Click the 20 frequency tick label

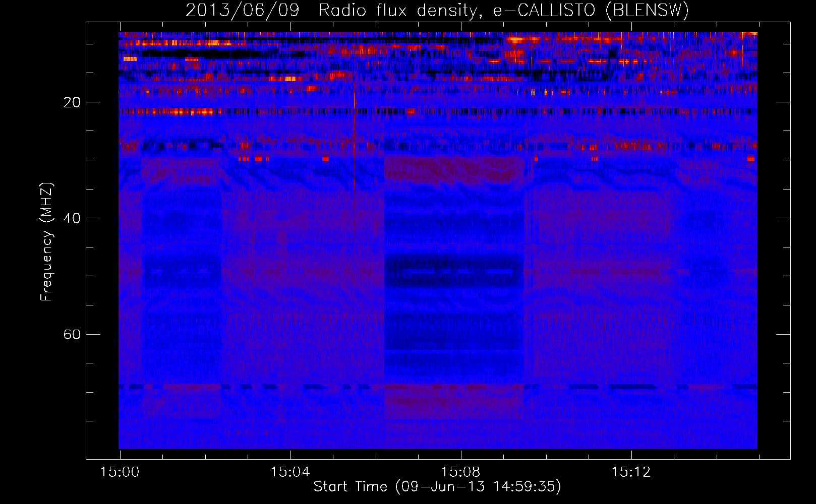pos(72,102)
